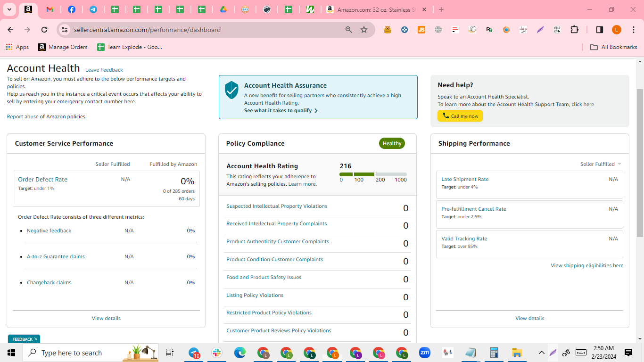Open Food and Product Safety Issues

coord(264,277)
